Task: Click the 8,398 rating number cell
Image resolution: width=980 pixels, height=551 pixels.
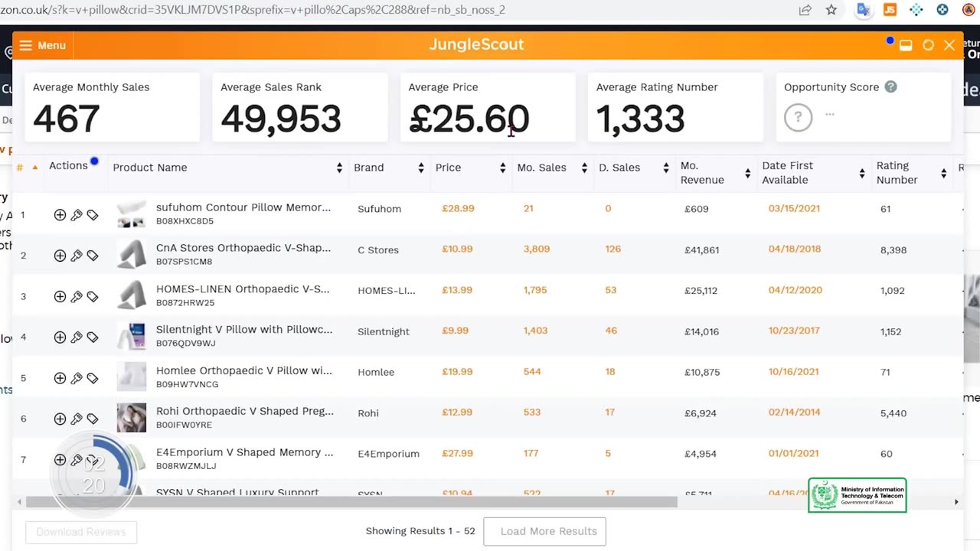Action: [893, 249]
